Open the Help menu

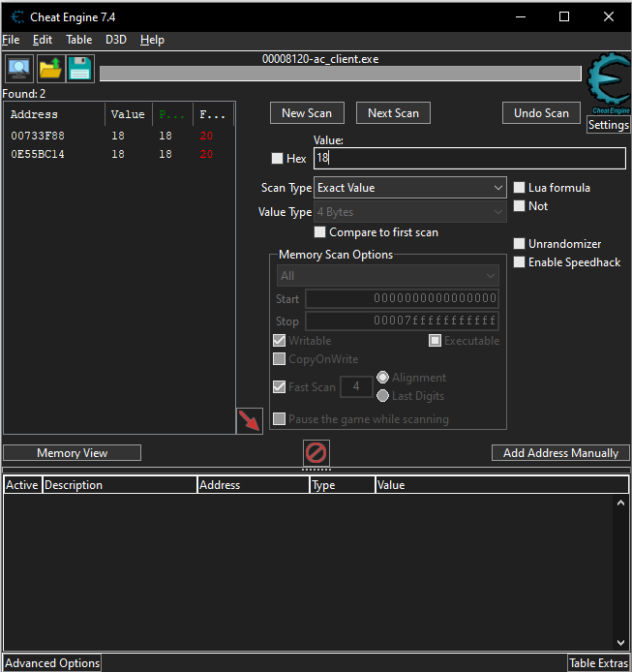tap(152, 40)
